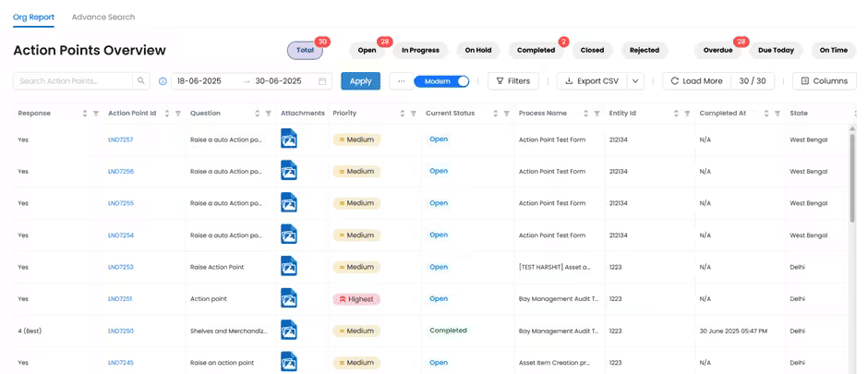Select the Completed status chip
Viewport: 868px width, 374px height.
536,51
